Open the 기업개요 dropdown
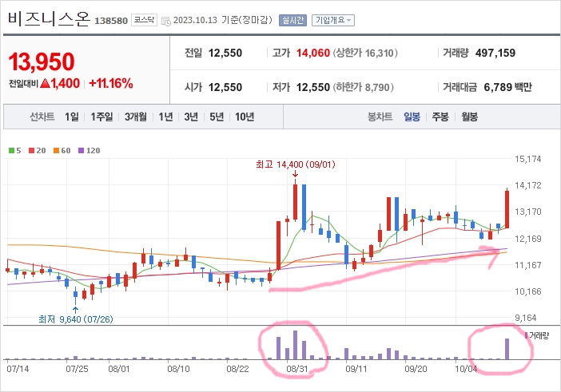The image size is (561, 392). (x=333, y=20)
